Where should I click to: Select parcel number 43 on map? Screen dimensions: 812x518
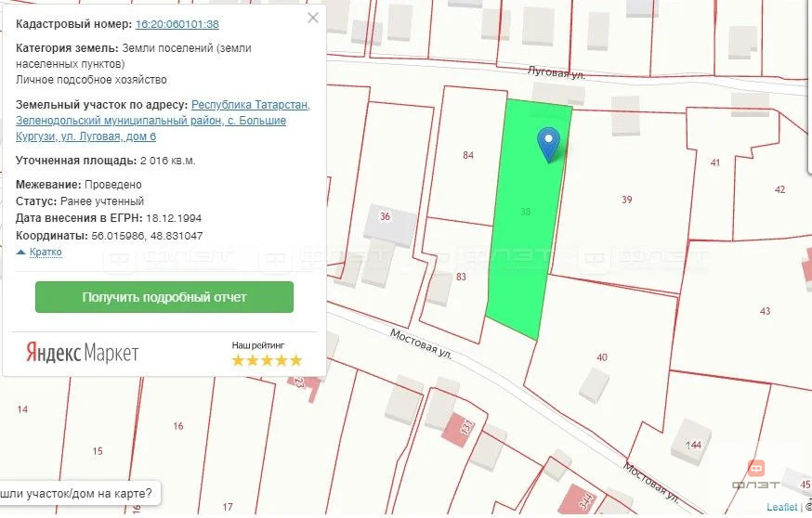pos(765,311)
